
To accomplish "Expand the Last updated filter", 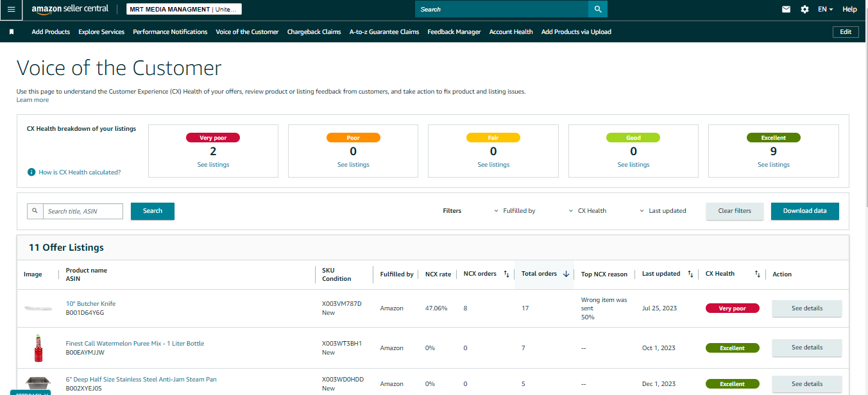I will click(x=663, y=210).
